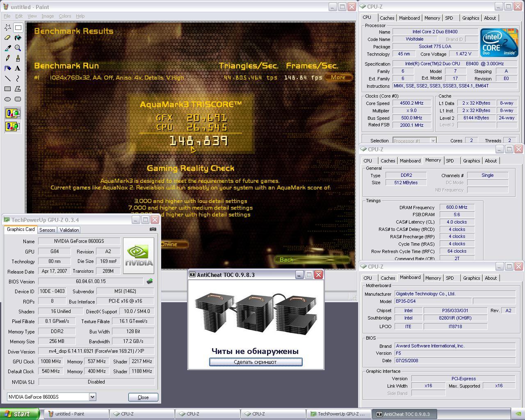Choose the Curve tool in Paint

(18, 78)
